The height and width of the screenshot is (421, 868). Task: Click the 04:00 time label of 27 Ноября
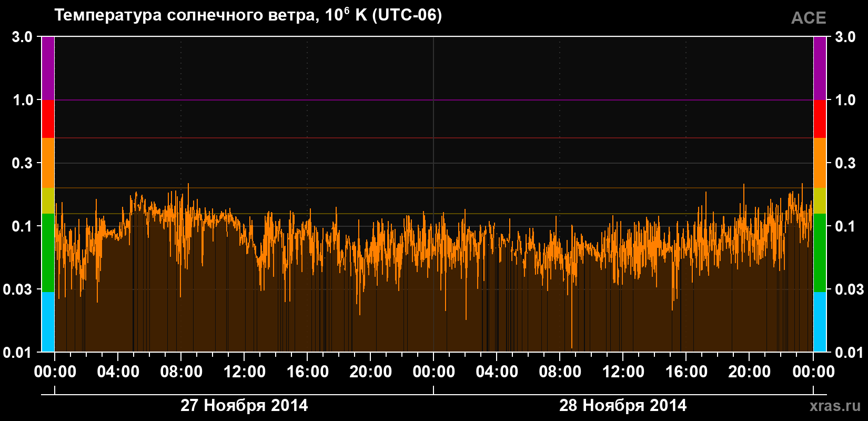(x=118, y=372)
